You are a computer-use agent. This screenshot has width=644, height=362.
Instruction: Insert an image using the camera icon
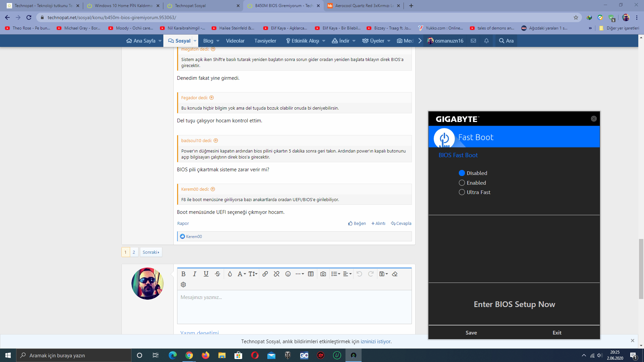(x=323, y=274)
